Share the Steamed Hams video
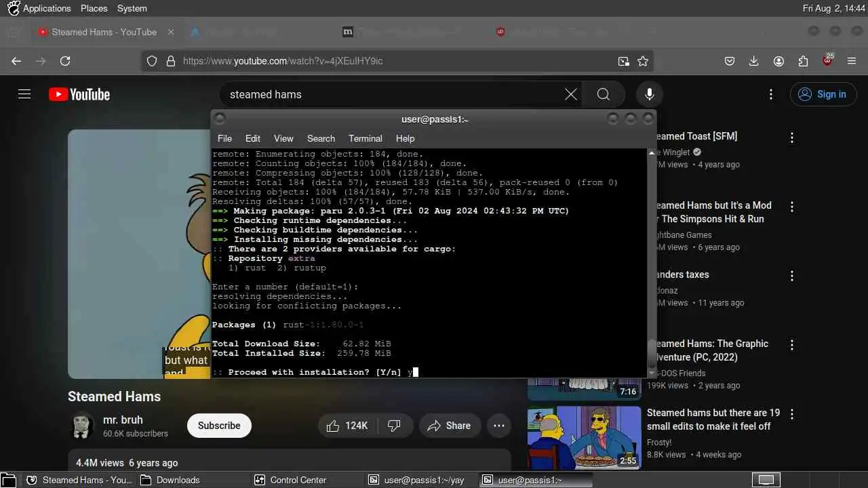 449,426
